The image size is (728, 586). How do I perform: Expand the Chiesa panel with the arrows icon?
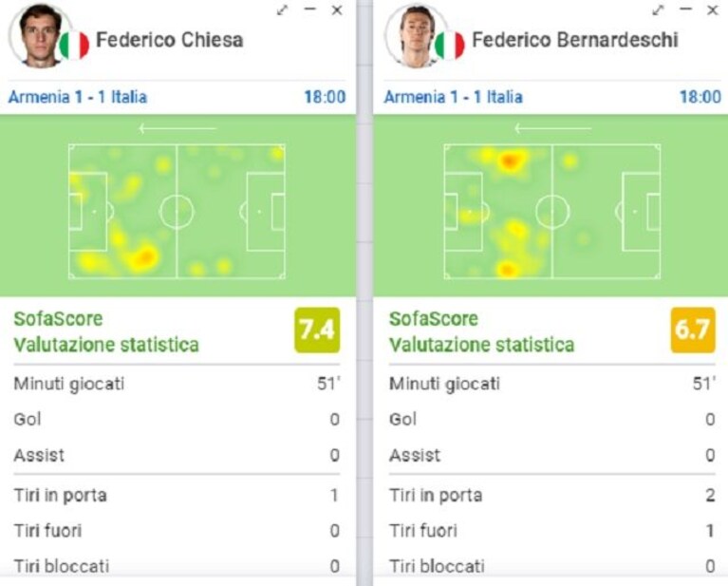coord(282,10)
